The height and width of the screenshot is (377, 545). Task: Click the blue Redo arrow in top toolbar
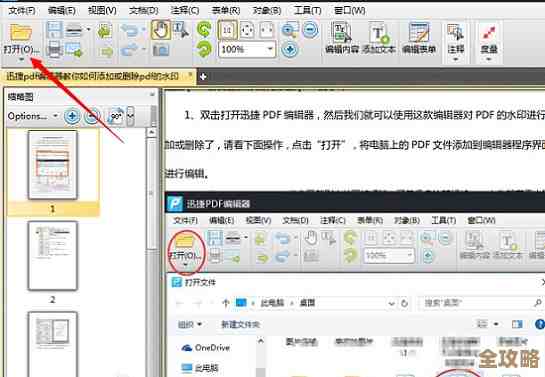(x=129, y=50)
